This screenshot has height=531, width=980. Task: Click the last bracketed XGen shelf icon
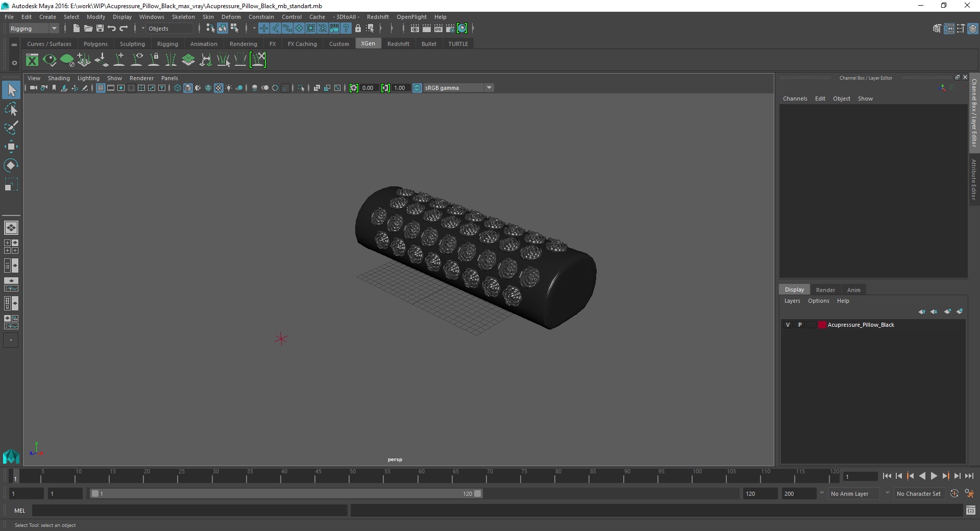tap(258, 60)
